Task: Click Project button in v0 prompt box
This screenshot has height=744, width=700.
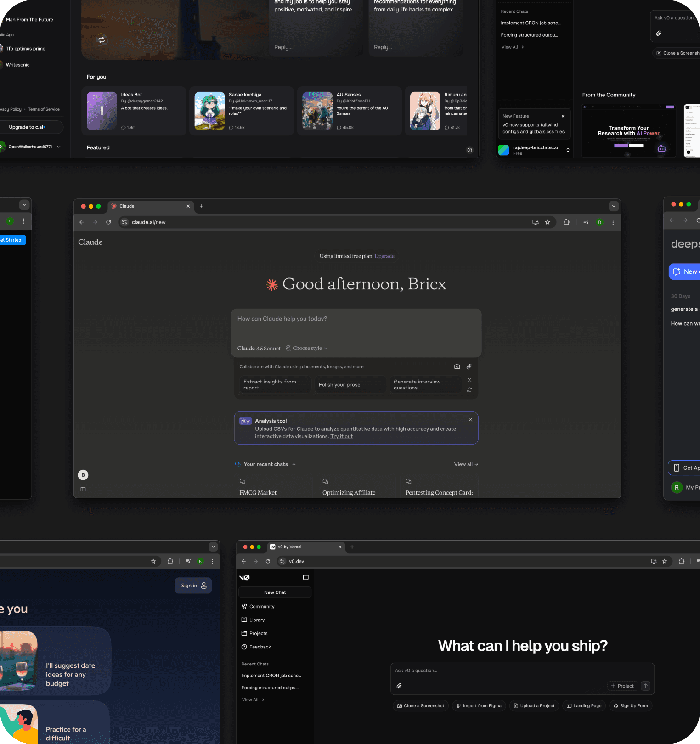Action: (622, 686)
